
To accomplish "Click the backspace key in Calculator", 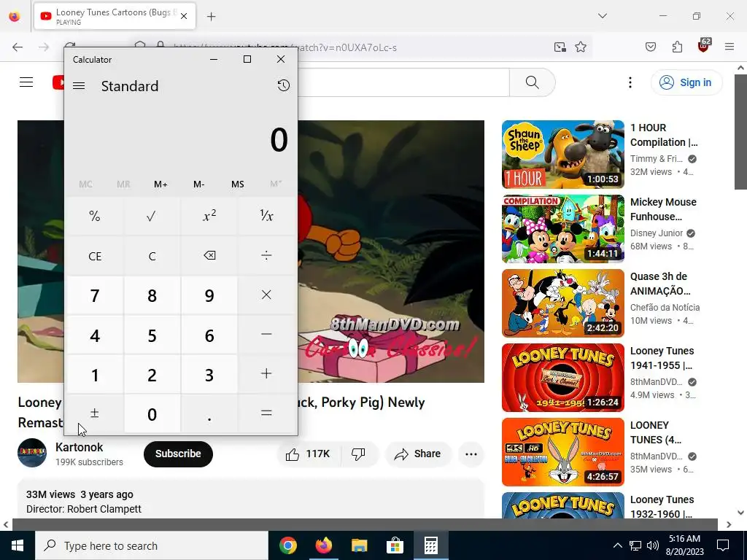I will pos(209,256).
